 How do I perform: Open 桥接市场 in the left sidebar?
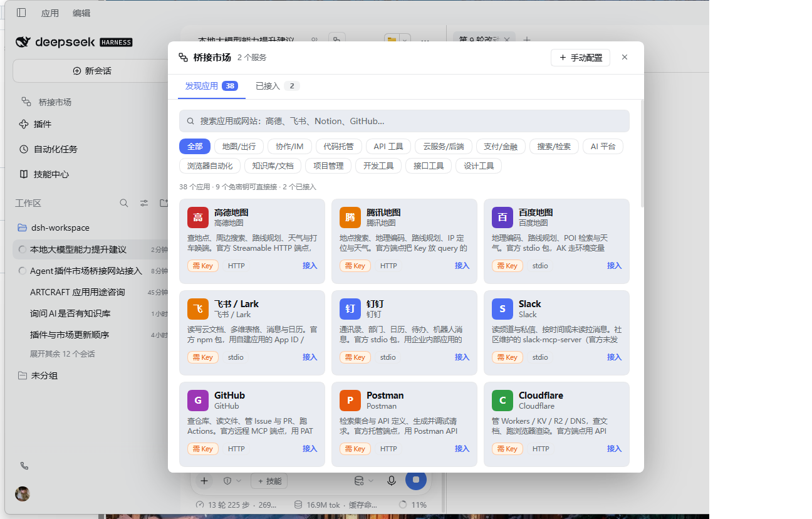coord(46,102)
